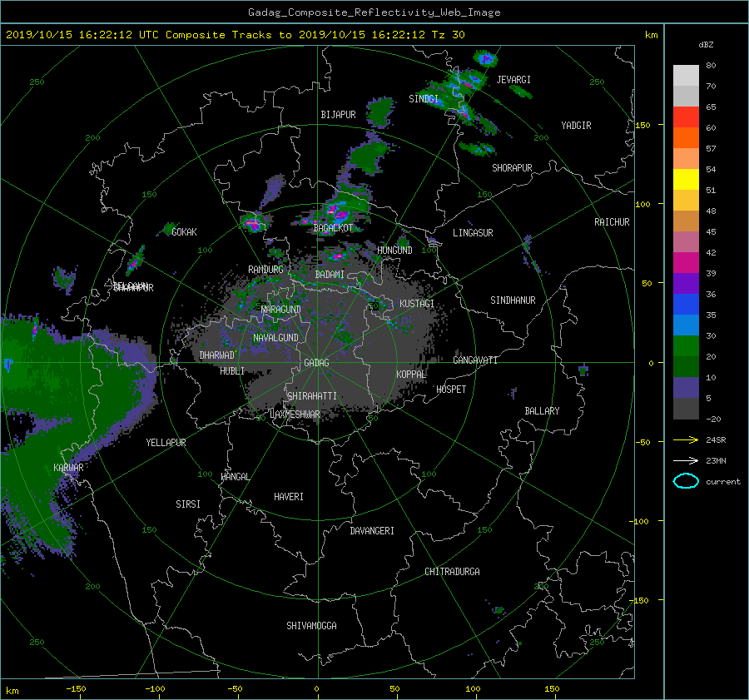Click the LAXMESHWAR city label
Image resolution: width=749 pixels, height=700 pixels.
295,415
